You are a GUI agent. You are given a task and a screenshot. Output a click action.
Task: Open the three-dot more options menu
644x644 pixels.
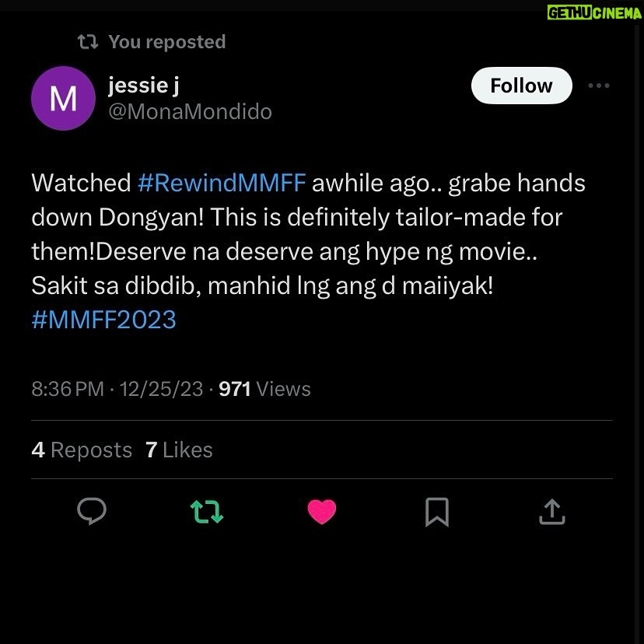pyautogui.click(x=598, y=86)
